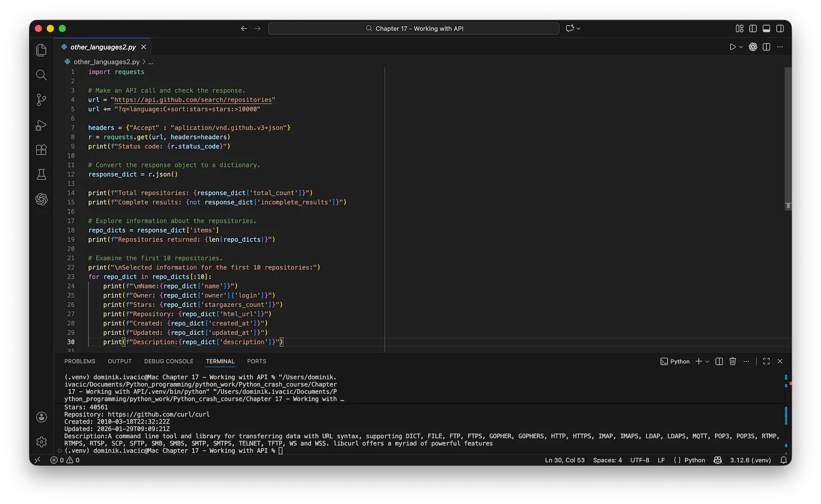
Task: Open the Testing flask view
Action: [x=42, y=174]
